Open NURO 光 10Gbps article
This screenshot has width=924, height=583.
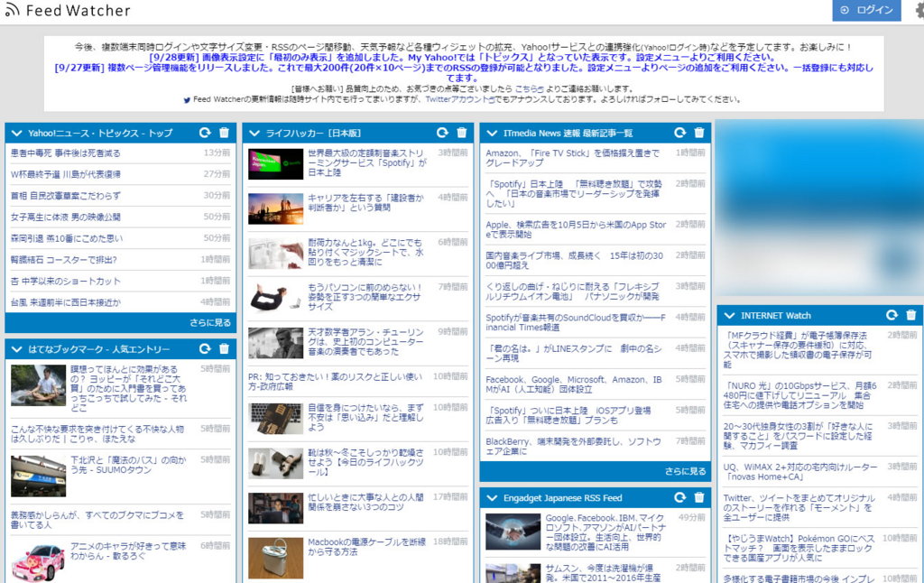(800, 395)
